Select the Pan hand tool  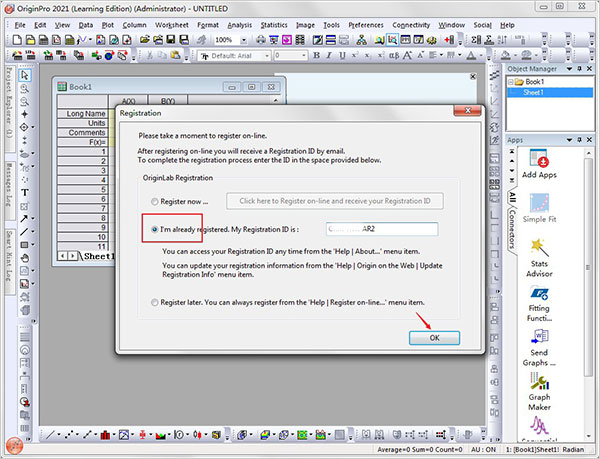tap(25, 258)
